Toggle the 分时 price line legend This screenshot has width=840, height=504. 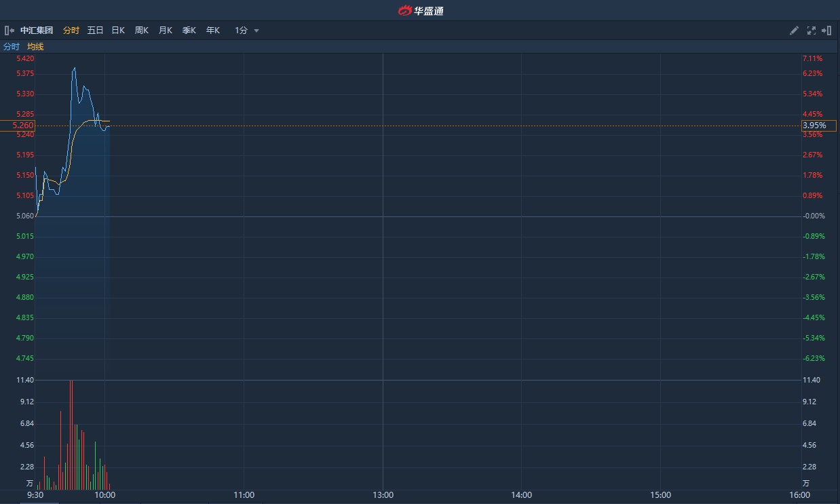[x=12, y=47]
